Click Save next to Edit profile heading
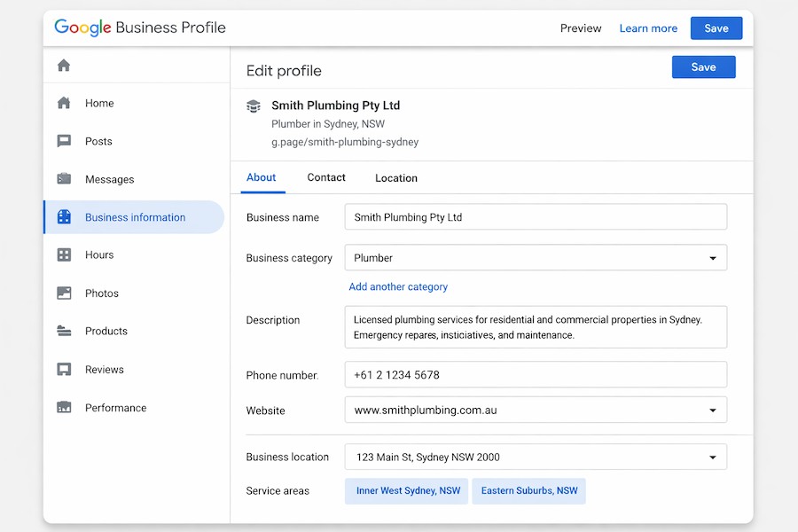 coord(703,67)
